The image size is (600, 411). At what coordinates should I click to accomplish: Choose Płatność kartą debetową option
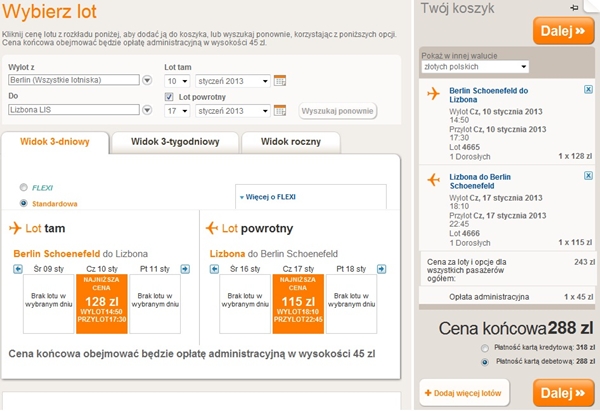(x=485, y=362)
